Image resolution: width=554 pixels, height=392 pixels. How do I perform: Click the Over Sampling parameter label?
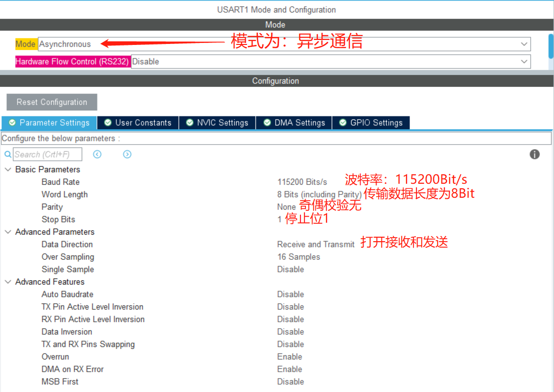click(68, 257)
